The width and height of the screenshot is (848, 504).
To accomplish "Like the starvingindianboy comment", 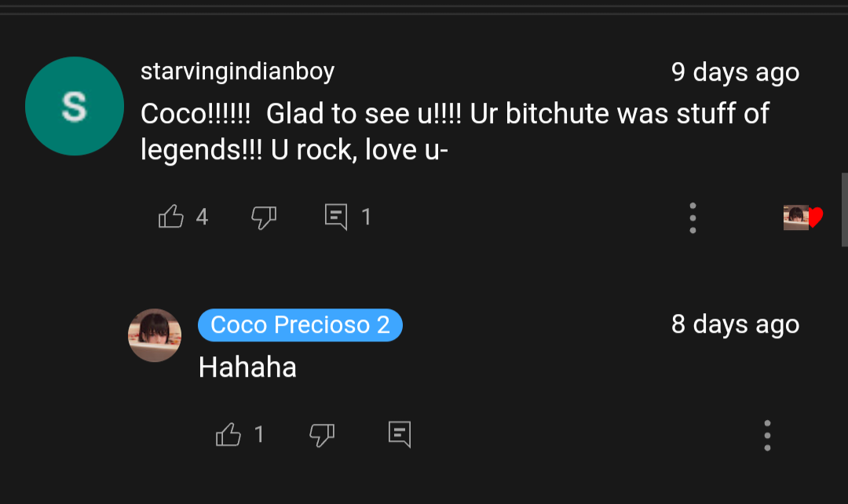I will pos(171,217).
